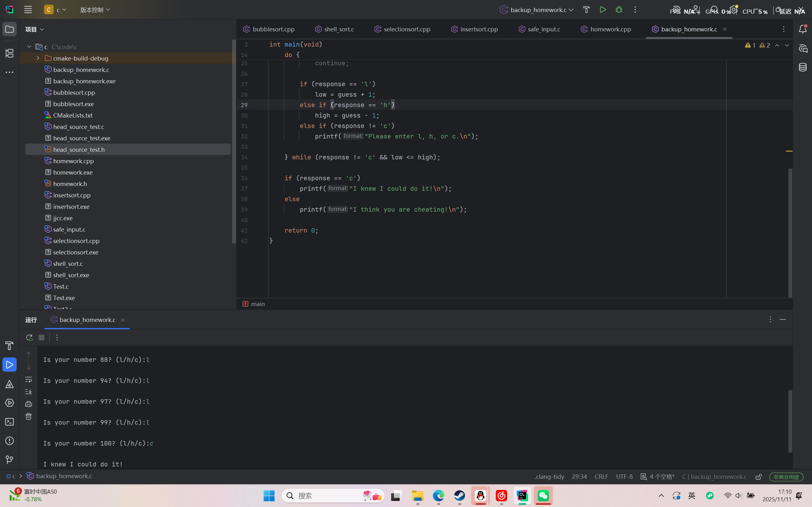Toggle soft-wrap in run console

point(29,379)
